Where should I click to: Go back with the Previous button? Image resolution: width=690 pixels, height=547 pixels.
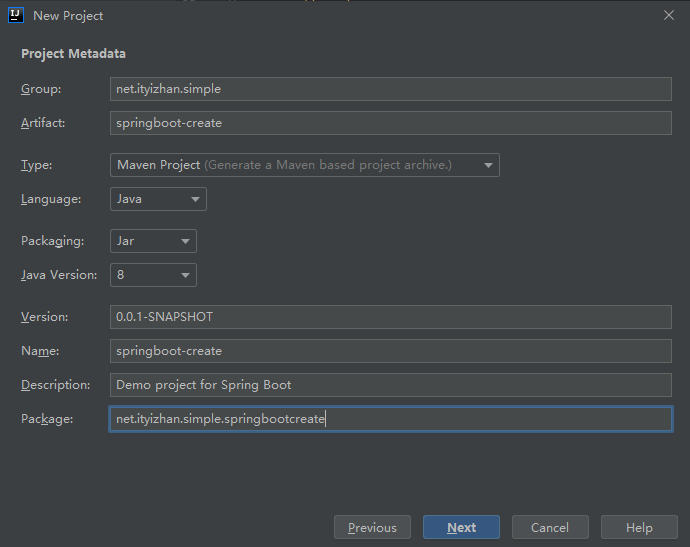click(x=372, y=527)
